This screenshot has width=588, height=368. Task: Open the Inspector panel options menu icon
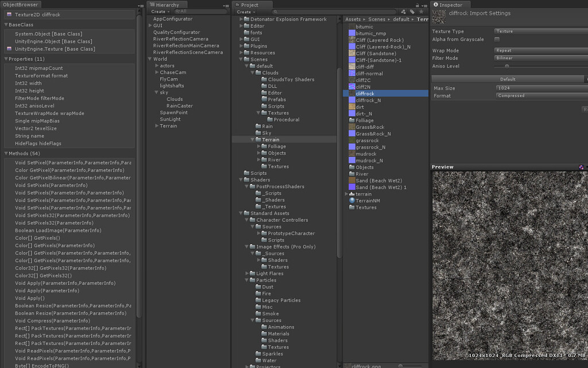coord(585,5)
